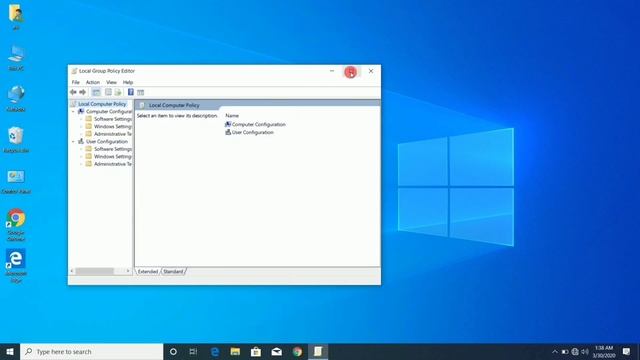Click the tree pane scrollbar left arrow
This screenshot has width=640, height=360.
pyautogui.click(x=72, y=271)
